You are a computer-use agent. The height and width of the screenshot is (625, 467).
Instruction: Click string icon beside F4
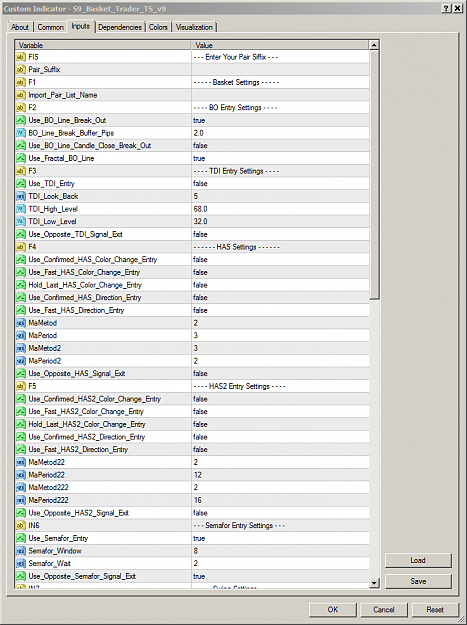click(x=21, y=247)
